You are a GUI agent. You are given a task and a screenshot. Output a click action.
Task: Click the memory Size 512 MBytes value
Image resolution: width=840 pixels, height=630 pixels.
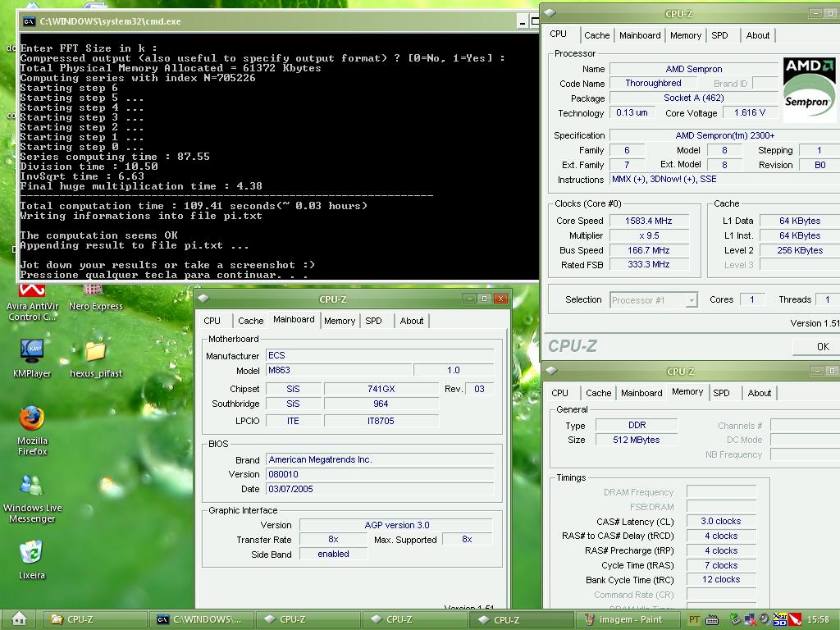(x=637, y=440)
